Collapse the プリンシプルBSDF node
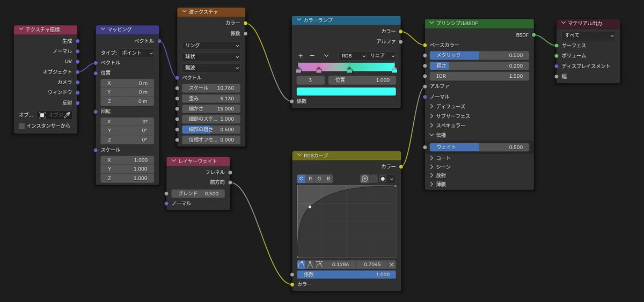This screenshot has height=302, width=644. (x=432, y=24)
